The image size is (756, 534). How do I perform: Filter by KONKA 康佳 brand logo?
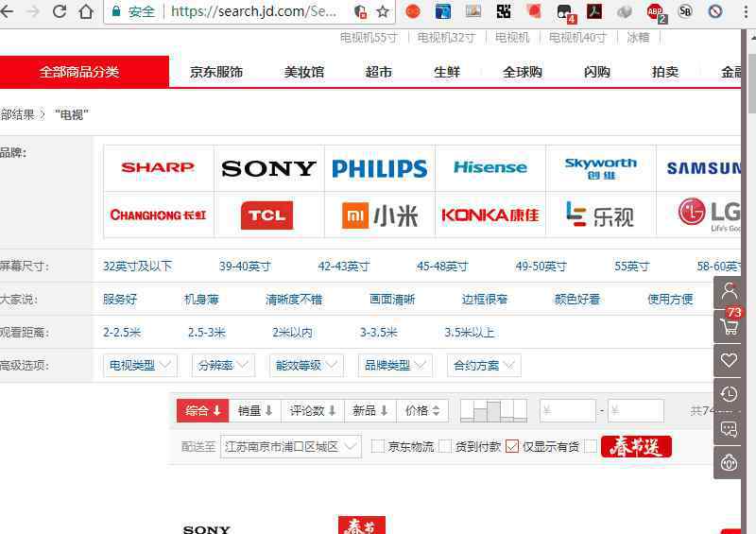pyautogui.click(x=490, y=215)
